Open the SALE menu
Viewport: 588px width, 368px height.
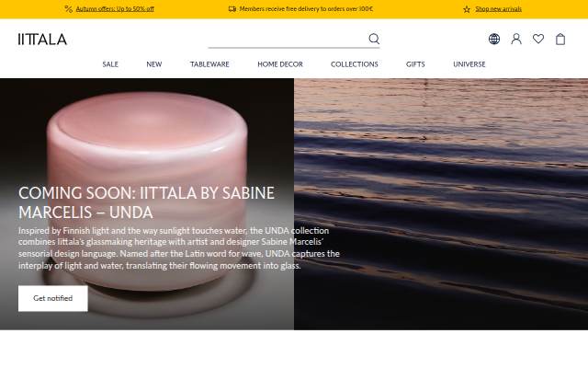pos(110,64)
